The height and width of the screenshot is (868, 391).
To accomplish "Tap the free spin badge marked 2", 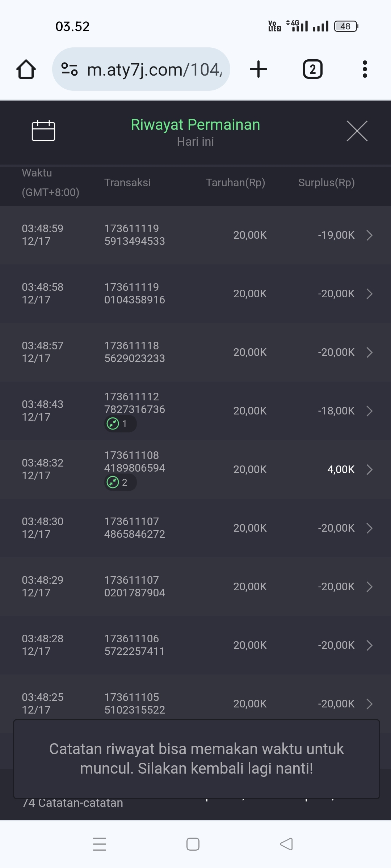I will point(120,482).
